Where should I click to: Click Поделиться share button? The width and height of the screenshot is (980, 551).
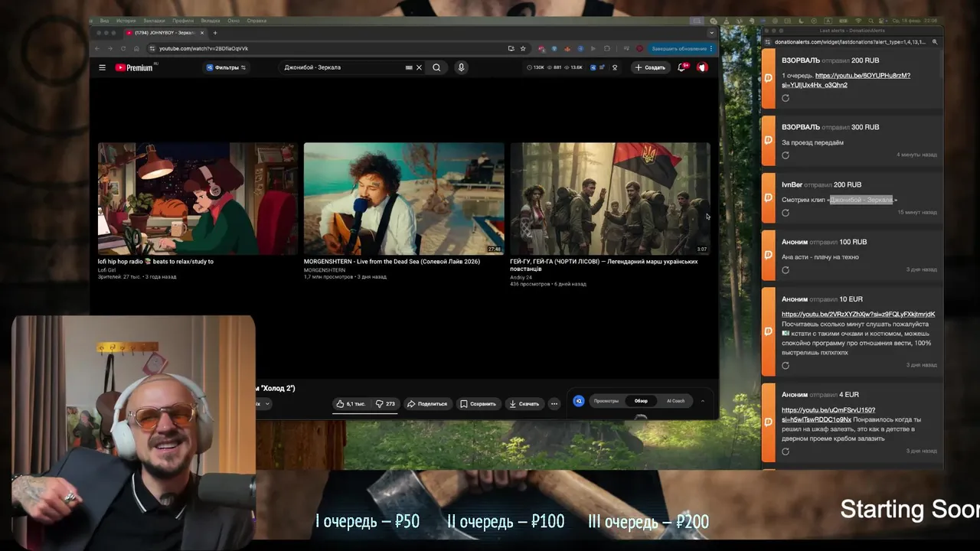427,403
